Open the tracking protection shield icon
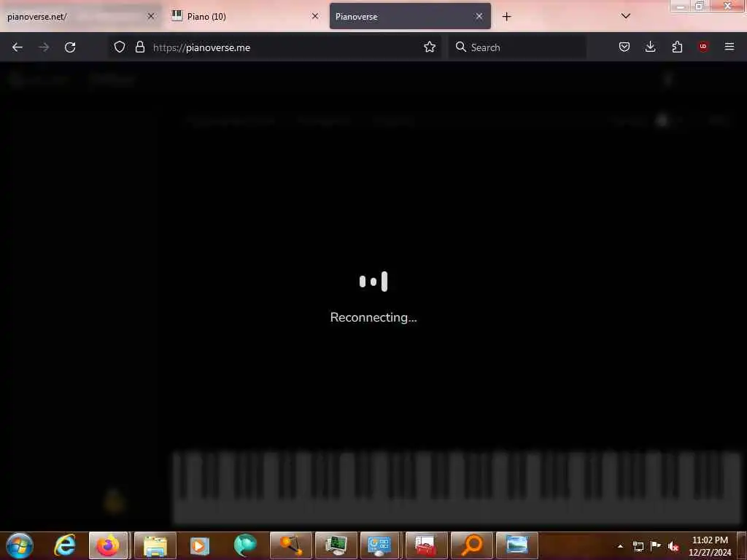The image size is (747, 560). pyautogui.click(x=120, y=47)
